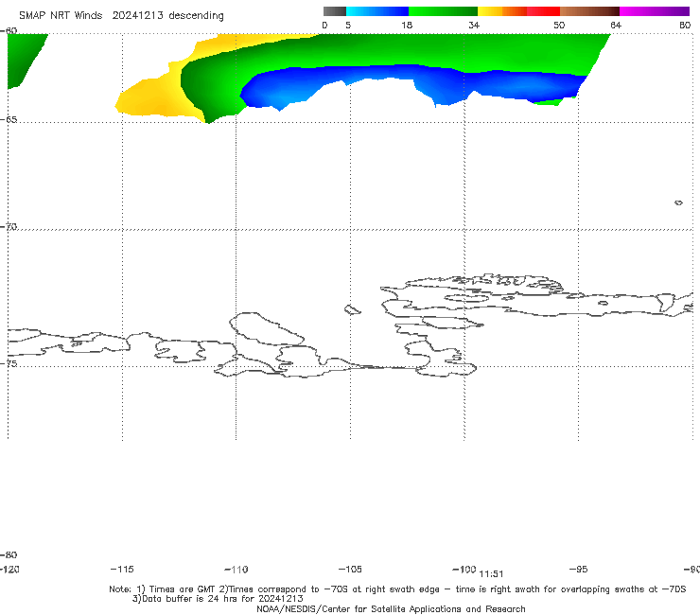Click the 'NOAA/NESDIS/Center for Satellite Applications' credit line

(x=391, y=608)
